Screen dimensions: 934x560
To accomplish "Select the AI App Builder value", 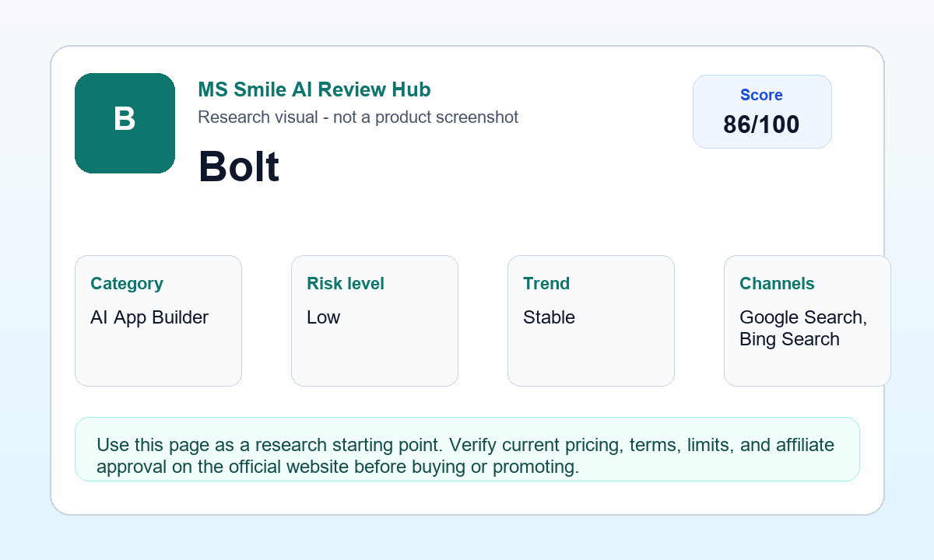I will click(x=149, y=317).
